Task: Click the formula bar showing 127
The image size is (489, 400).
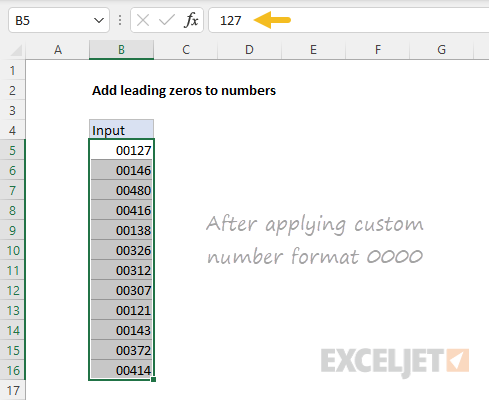Action: tap(349, 20)
